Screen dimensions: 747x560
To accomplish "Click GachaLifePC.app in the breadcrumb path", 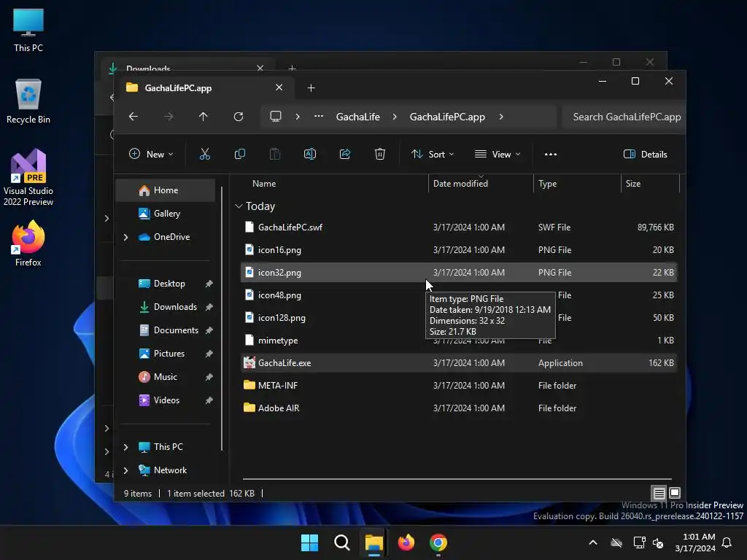I will click(x=447, y=117).
